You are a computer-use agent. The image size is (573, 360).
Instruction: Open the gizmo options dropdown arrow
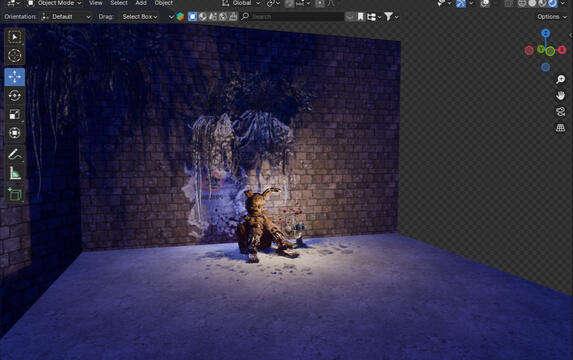pyautogui.click(x=471, y=3)
